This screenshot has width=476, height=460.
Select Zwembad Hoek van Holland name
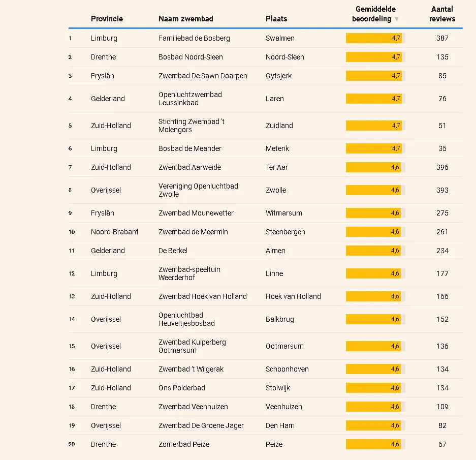pyautogui.click(x=203, y=296)
